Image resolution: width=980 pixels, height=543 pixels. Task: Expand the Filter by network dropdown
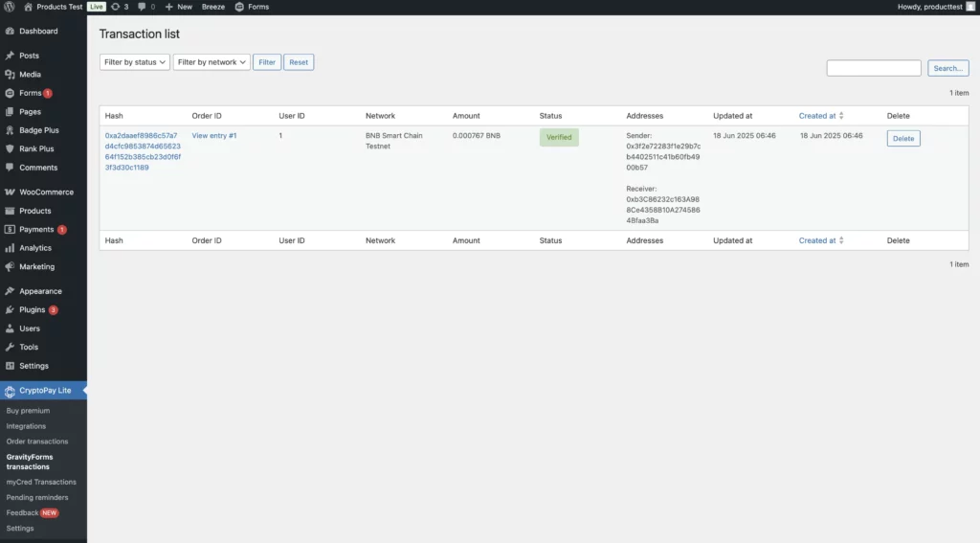212,62
